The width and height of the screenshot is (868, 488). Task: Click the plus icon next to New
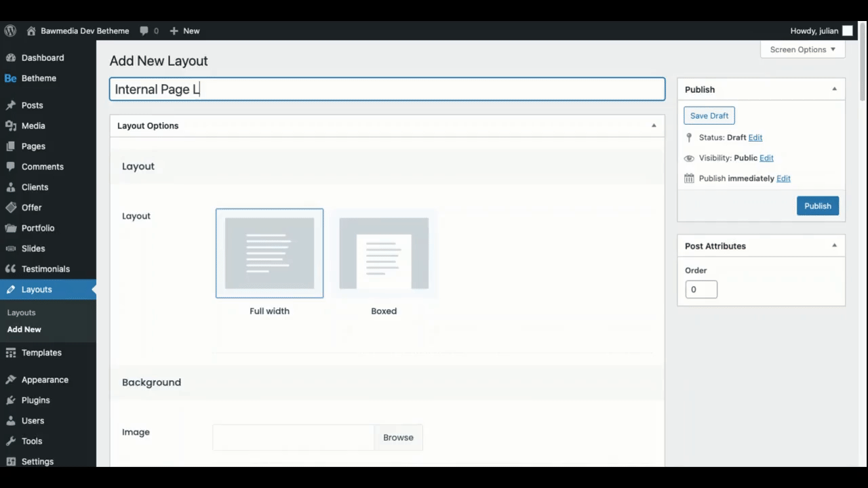pos(174,30)
